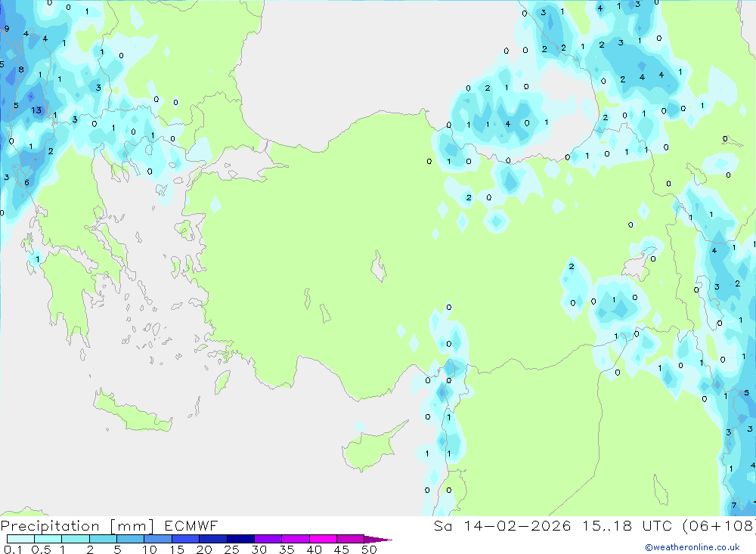756x554 pixels.
Task: Click the precipitation value 13 on the map
Action: [x=36, y=110]
